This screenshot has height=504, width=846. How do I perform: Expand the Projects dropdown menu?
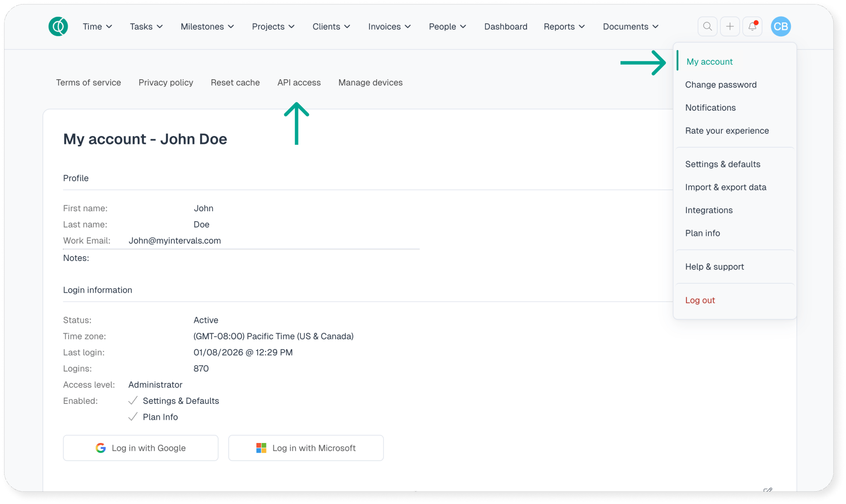pos(273,26)
